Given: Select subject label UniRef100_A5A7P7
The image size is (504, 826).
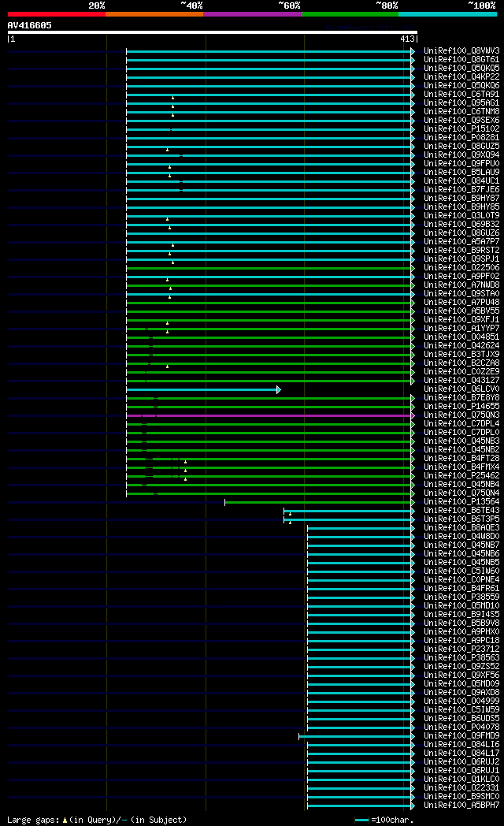Looking at the screenshot, I should (x=461, y=242).
